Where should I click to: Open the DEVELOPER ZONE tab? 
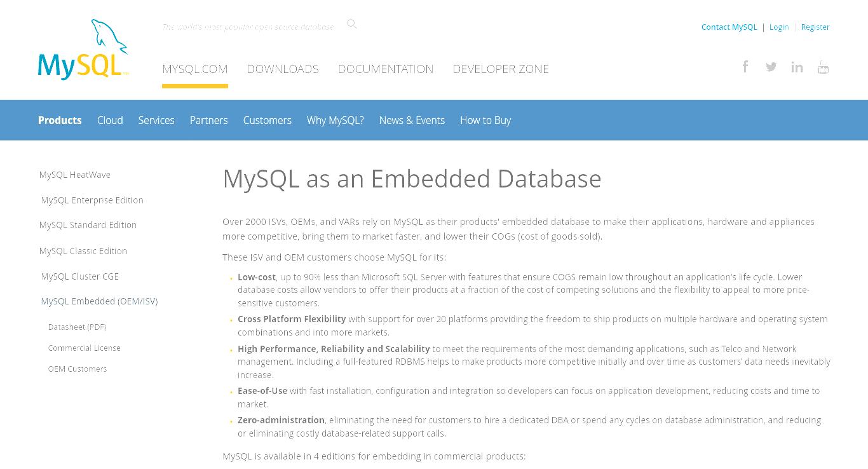tap(501, 69)
